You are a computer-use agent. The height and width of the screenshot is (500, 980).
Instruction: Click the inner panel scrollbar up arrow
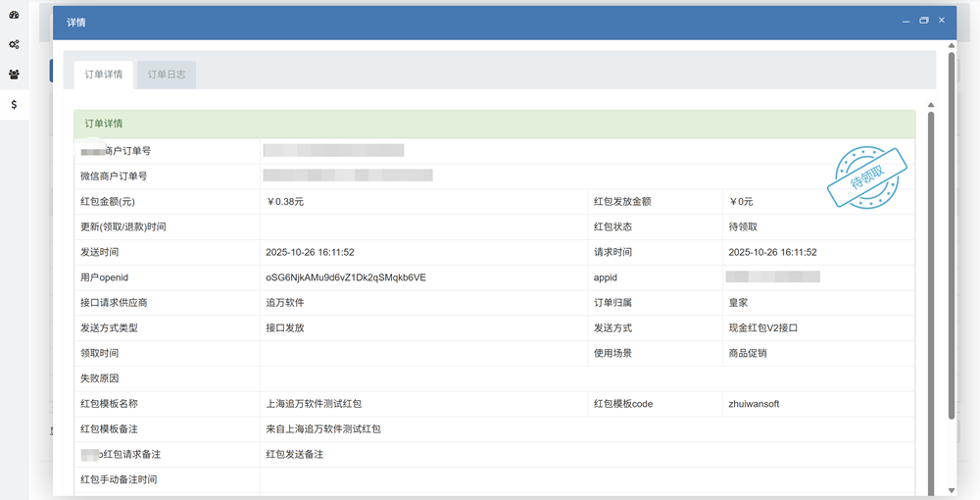tap(931, 106)
